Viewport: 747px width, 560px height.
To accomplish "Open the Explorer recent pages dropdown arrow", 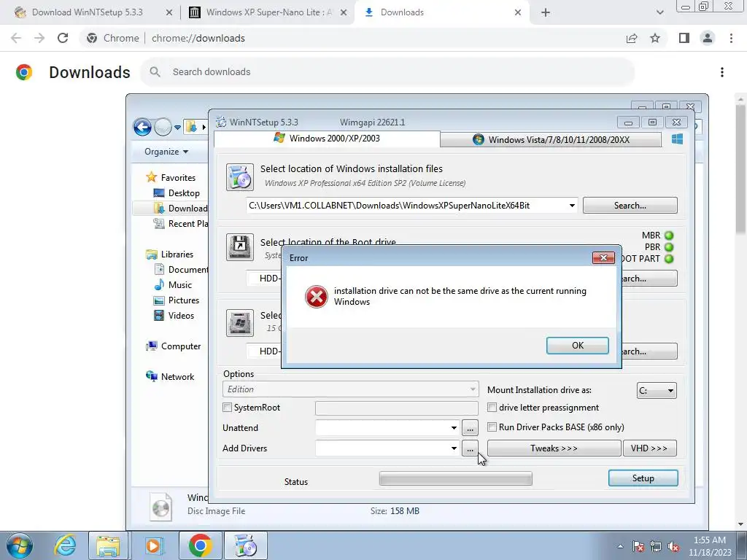I will click(x=177, y=128).
